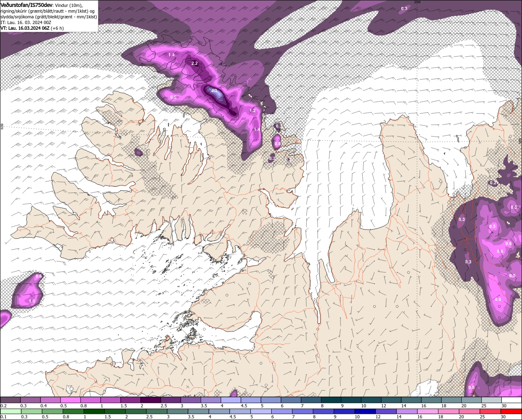Select the snow legend swatch between 4.5 and 5
The image size is (522, 420).
(x=251, y=400)
